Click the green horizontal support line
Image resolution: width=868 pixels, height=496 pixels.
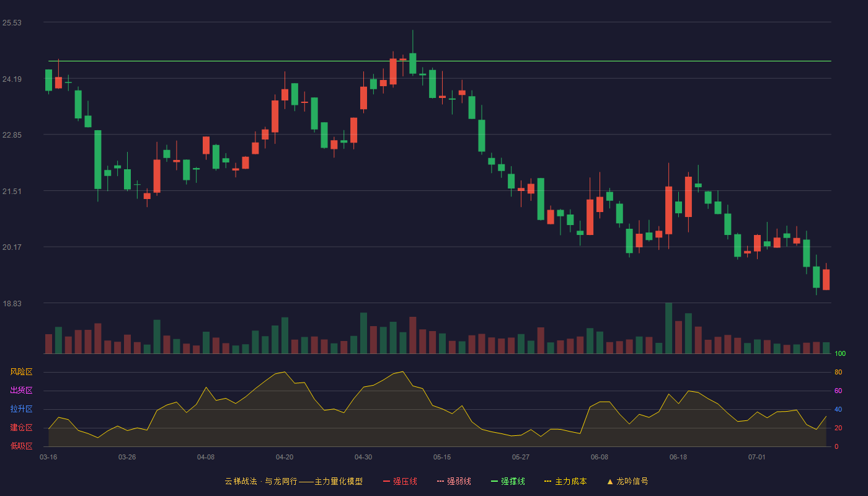coord(440,61)
